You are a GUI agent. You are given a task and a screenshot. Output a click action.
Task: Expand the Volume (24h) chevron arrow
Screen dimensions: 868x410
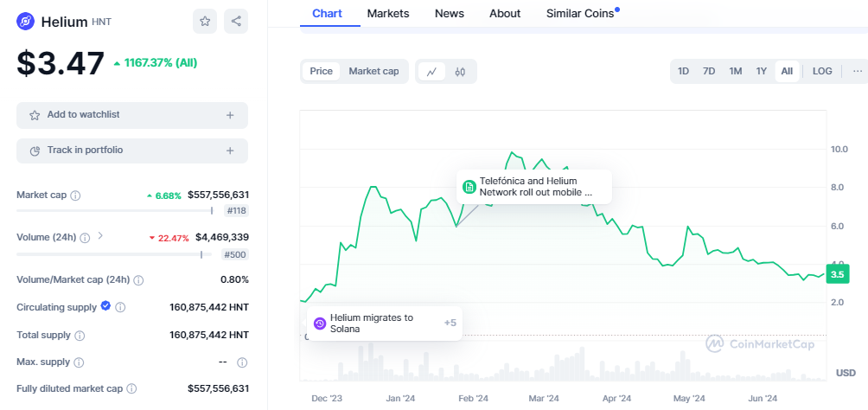[100, 235]
